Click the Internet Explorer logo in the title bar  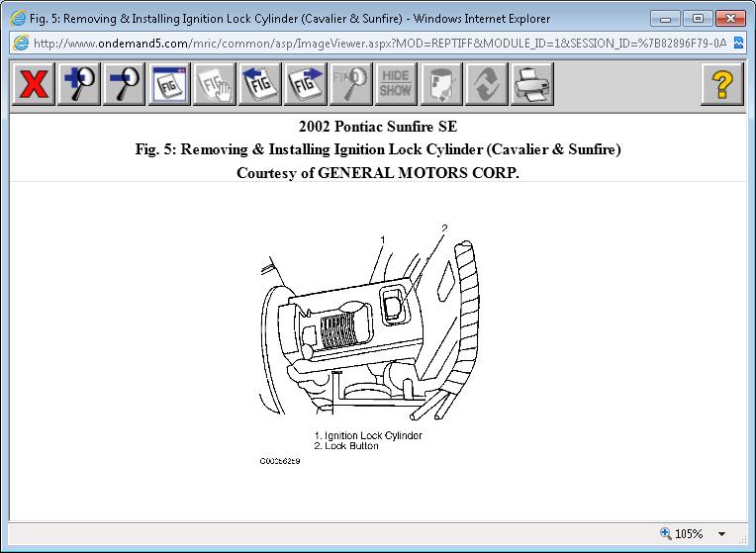tap(19, 19)
